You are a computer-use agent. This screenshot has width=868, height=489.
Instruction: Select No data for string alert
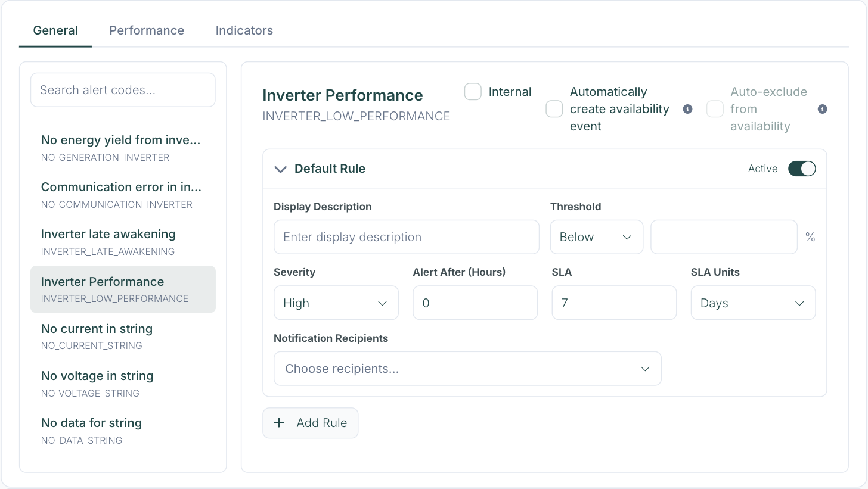[x=123, y=431]
